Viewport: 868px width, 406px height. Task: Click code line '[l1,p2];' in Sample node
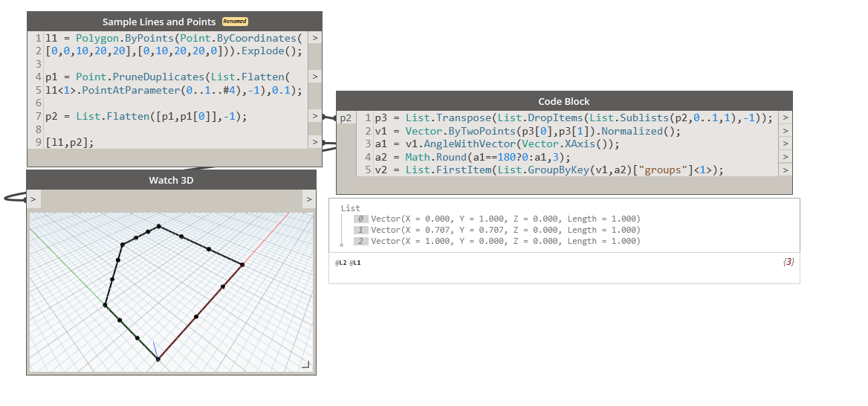click(x=70, y=142)
